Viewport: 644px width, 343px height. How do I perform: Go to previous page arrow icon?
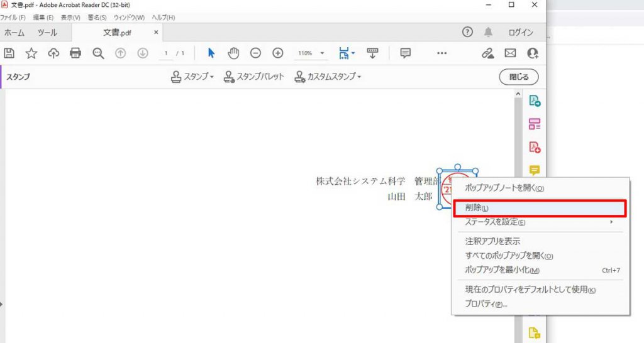coord(120,53)
